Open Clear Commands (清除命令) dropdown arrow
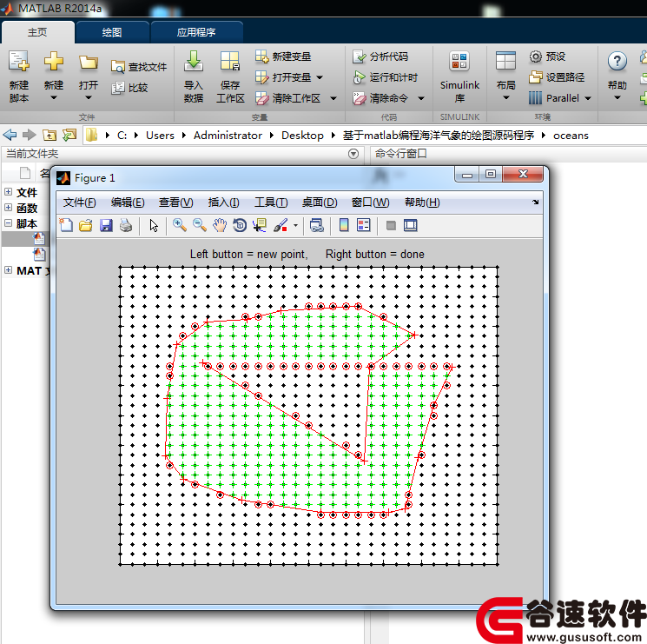This screenshot has height=644, width=647. [421, 98]
